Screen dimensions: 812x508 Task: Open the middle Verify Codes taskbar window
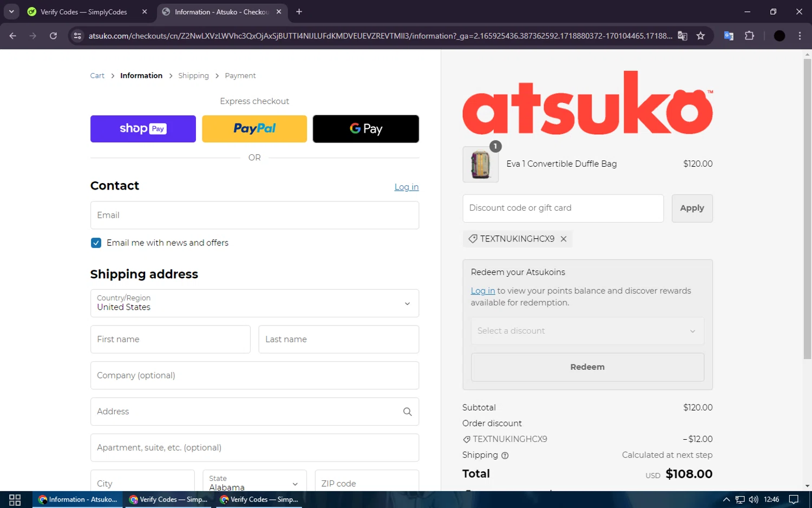(x=168, y=499)
